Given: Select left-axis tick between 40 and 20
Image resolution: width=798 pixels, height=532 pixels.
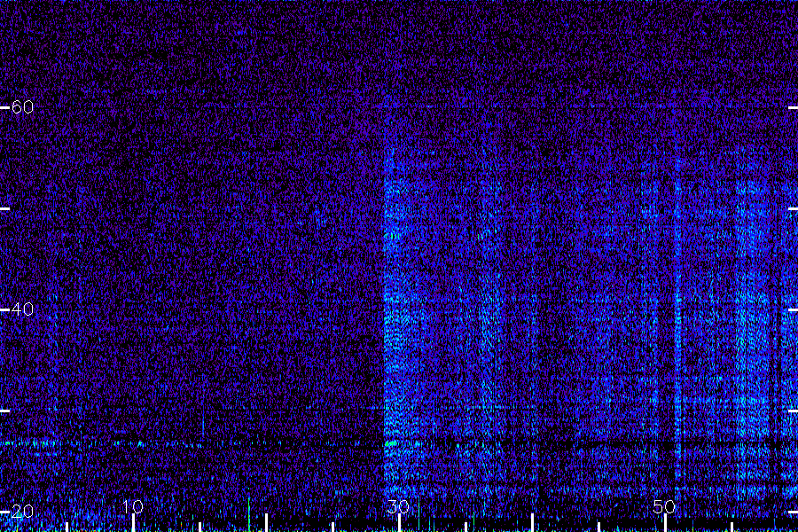Looking at the screenshot, I should 4,411.
